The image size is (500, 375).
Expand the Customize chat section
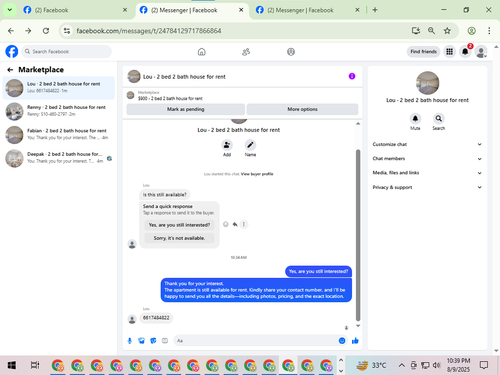tap(427, 144)
